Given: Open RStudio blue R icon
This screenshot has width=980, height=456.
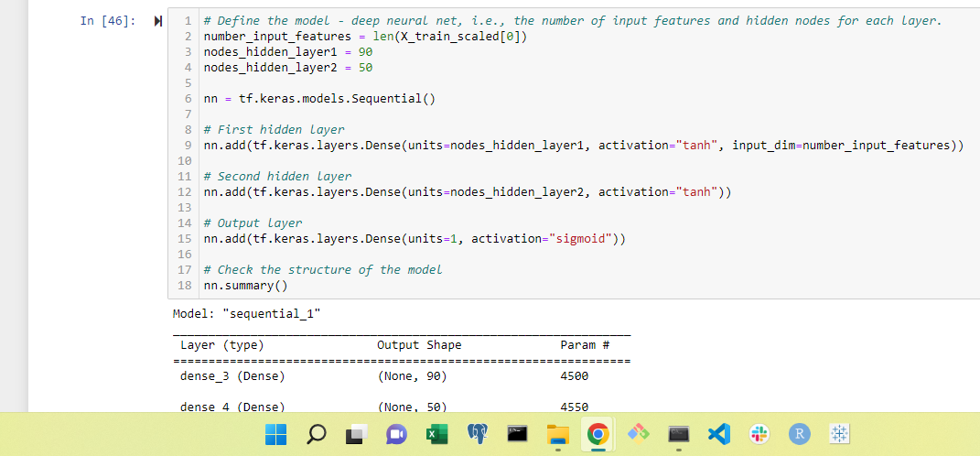Looking at the screenshot, I should click(x=800, y=433).
